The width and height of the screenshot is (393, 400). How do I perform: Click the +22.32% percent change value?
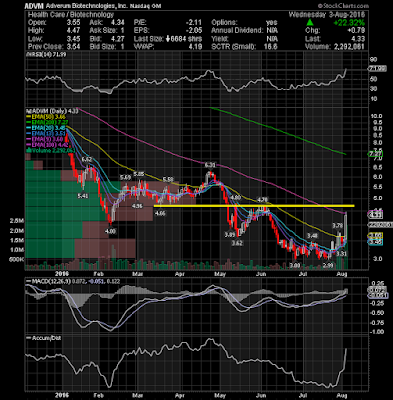(349, 23)
